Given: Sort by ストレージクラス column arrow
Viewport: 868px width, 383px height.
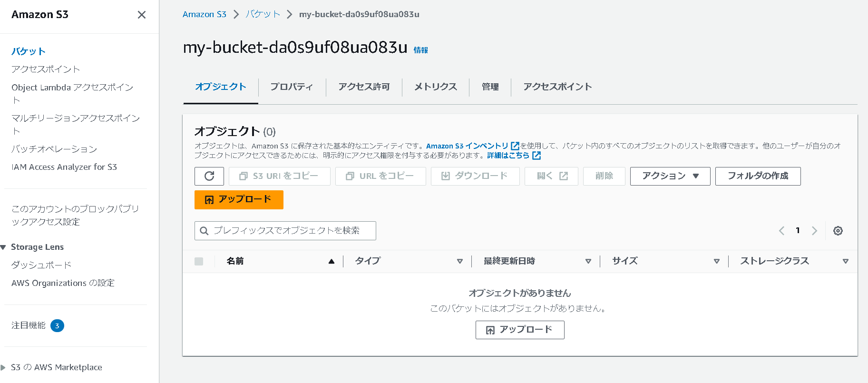Looking at the screenshot, I should coord(846,261).
